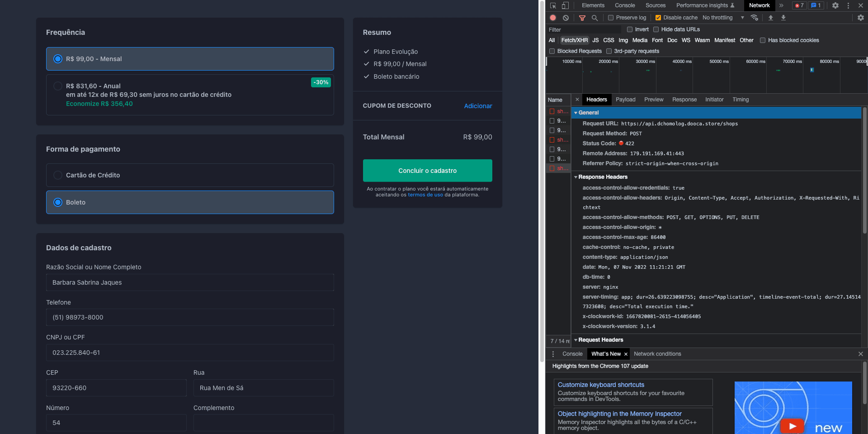
Task: Close the What's New drawer tab
Action: pos(626,354)
